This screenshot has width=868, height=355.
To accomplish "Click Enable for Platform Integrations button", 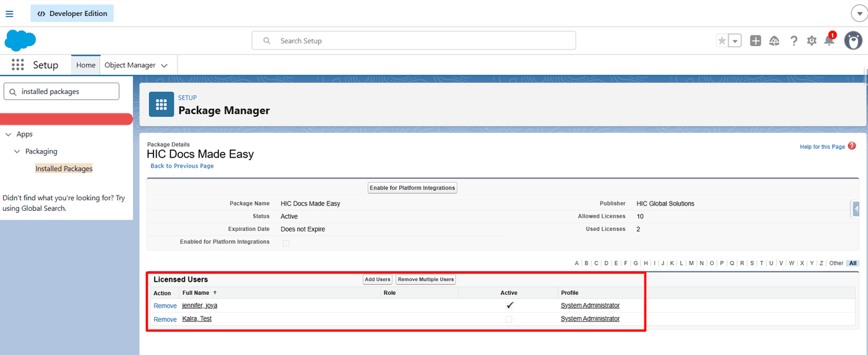I will [412, 188].
